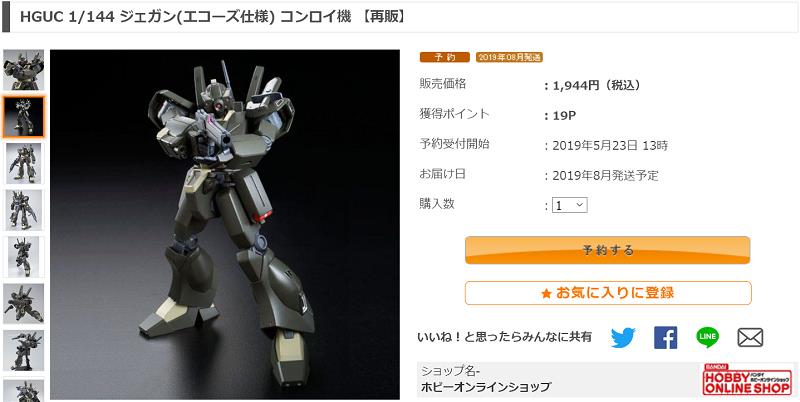Select the partially visible bottom thumbnail

click(23, 389)
